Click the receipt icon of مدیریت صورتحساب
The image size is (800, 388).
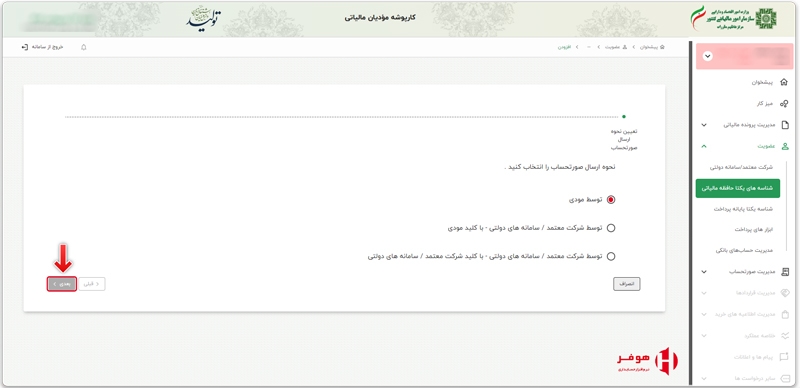point(785,272)
